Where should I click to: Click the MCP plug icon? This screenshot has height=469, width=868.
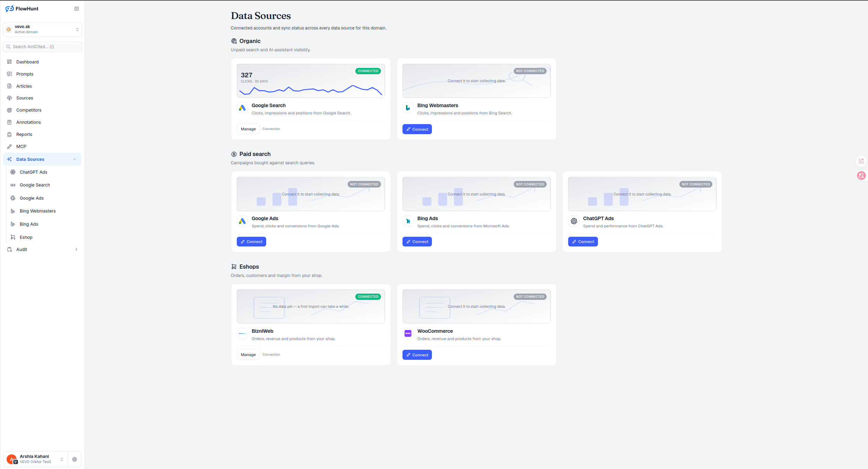tap(9, 147)
